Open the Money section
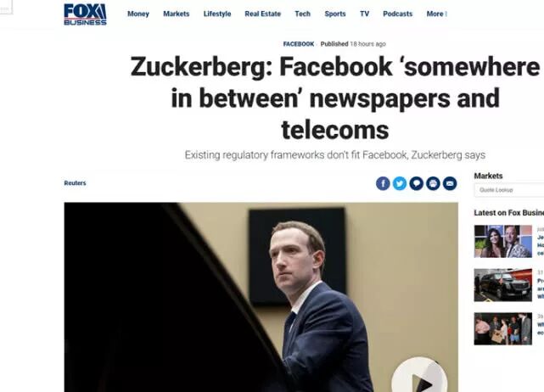The image size is (544, 392). point(138,14)
